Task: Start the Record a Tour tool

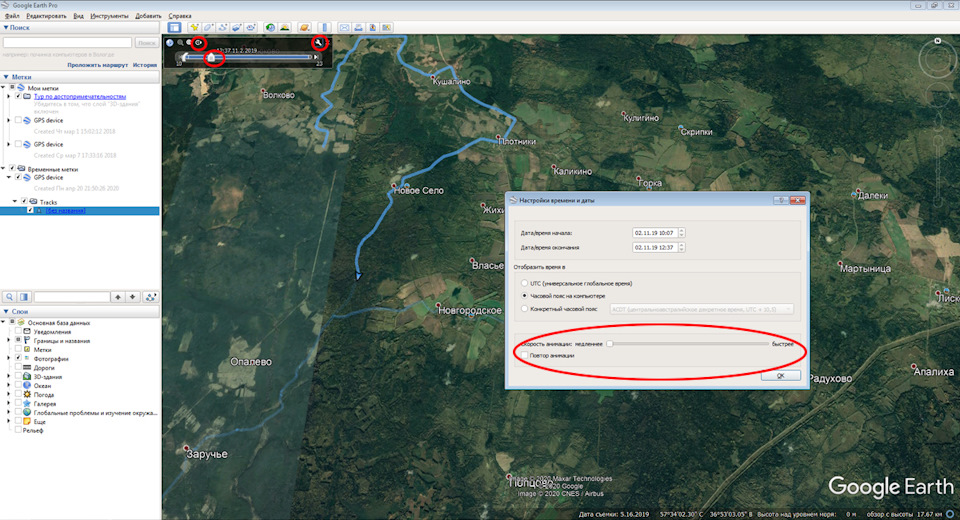Action: coord(250,28)
